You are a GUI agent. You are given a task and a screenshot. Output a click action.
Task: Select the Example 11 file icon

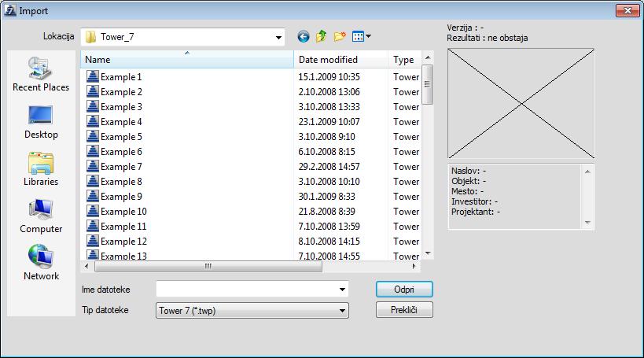tap(93, 226)
